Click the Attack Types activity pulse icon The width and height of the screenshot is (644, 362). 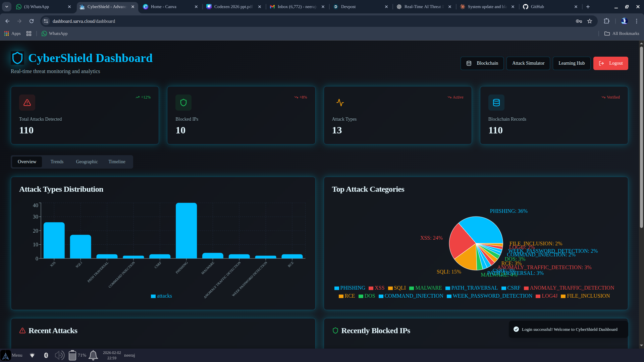pos(340,103)
